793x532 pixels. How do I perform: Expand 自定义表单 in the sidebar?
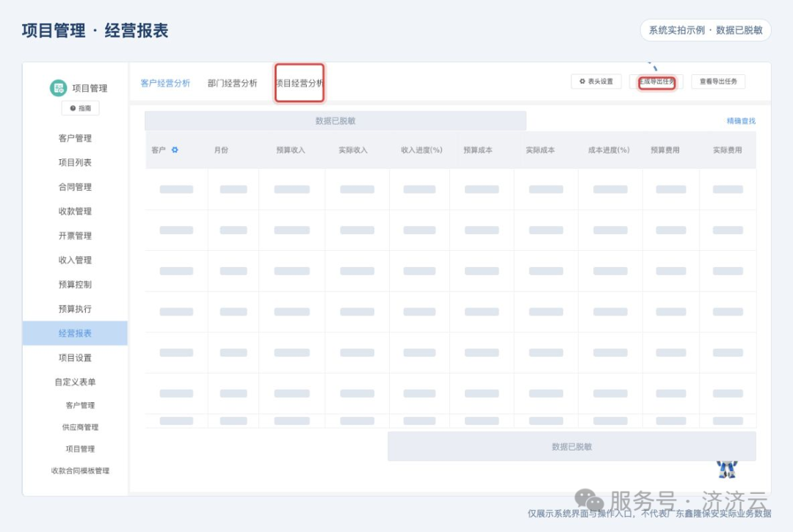(75, 382)
